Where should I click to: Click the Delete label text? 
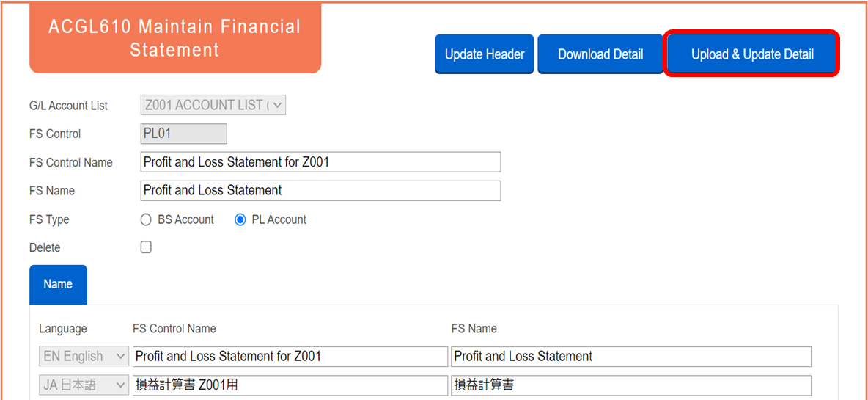(x=45, y=247)
